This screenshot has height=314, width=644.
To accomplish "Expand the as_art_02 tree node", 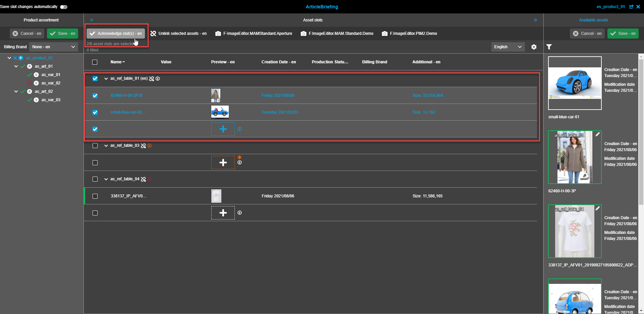I will pos(16,91).
